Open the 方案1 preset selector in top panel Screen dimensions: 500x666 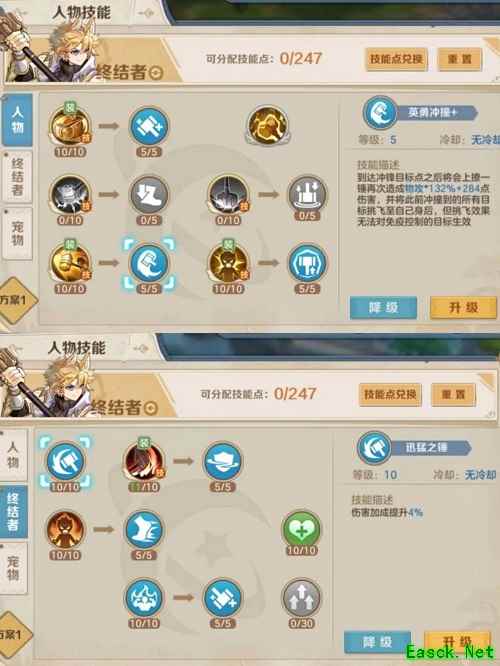coord(14,300)
